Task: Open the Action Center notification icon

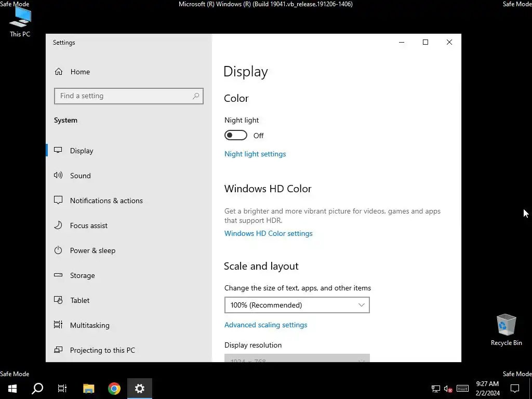Action: coord(515,389)
